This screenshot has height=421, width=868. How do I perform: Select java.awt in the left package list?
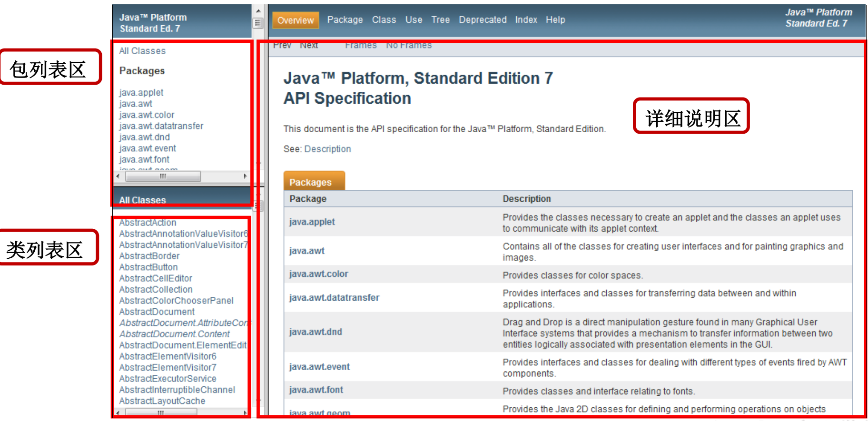pos(136,104)
